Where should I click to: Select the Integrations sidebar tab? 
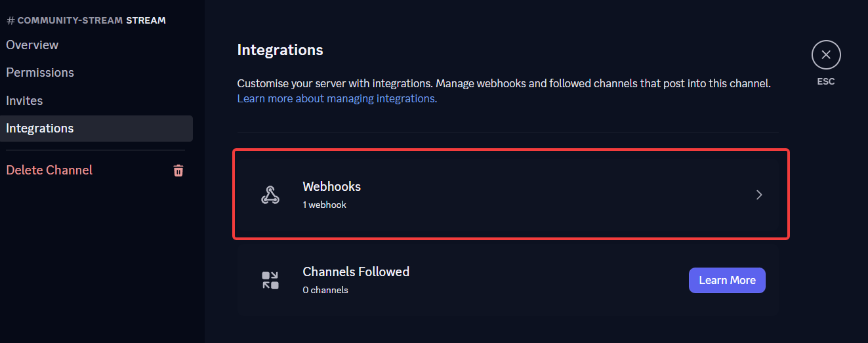tap(96, 129)
